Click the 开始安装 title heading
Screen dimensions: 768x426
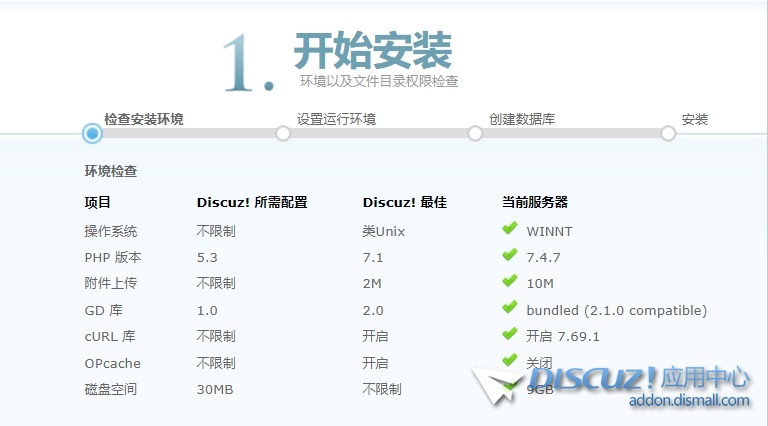[x=373, y=50]
